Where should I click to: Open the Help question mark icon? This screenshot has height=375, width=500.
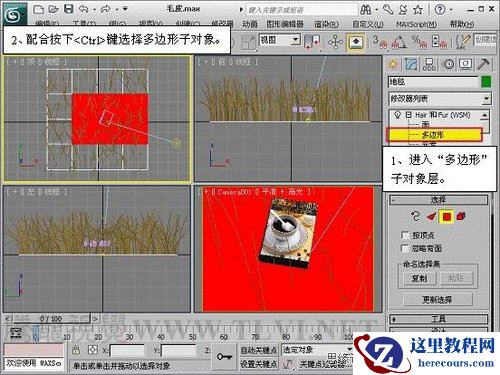pos(440,9)
